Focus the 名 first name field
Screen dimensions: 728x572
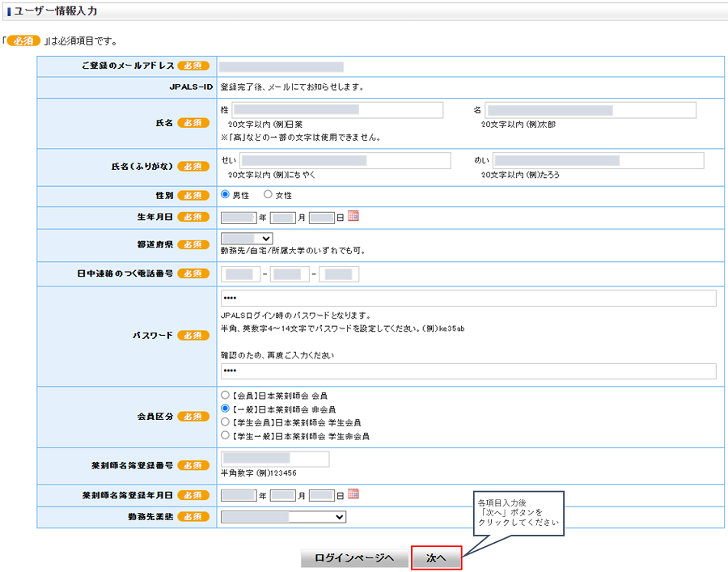(590, 110)
